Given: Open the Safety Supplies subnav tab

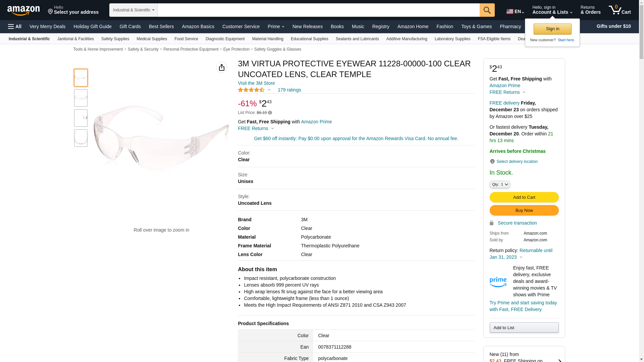Looking at the screenshot, I should tap(115, 39).
